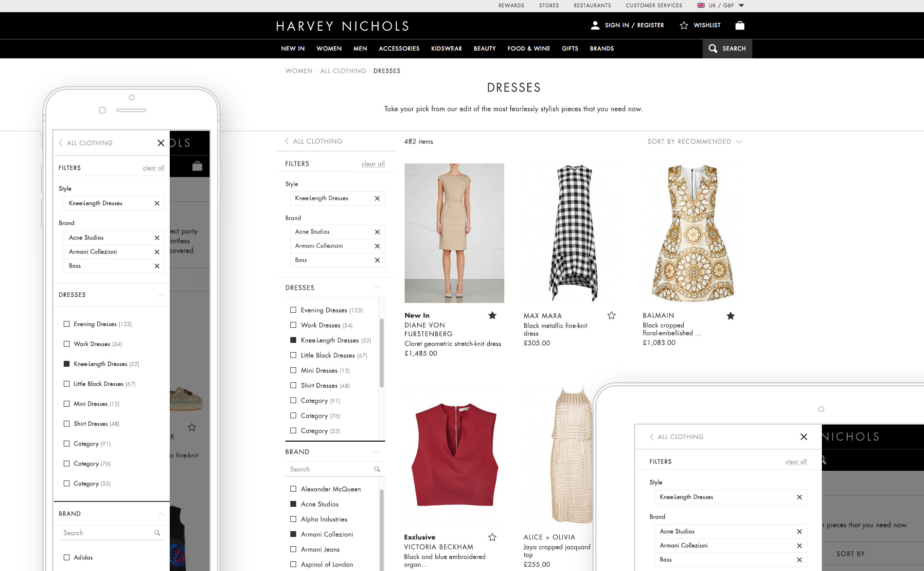The height and width of the screenshot is (571, 924).
Task: Remove Knee-Length Dresses filter on tablet mockup
Action: pos(800,497)
